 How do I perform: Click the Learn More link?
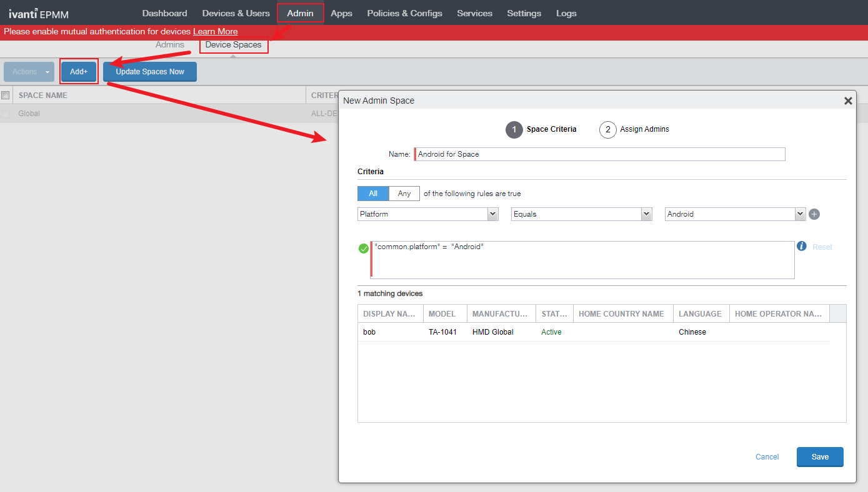tap(215, 32)
